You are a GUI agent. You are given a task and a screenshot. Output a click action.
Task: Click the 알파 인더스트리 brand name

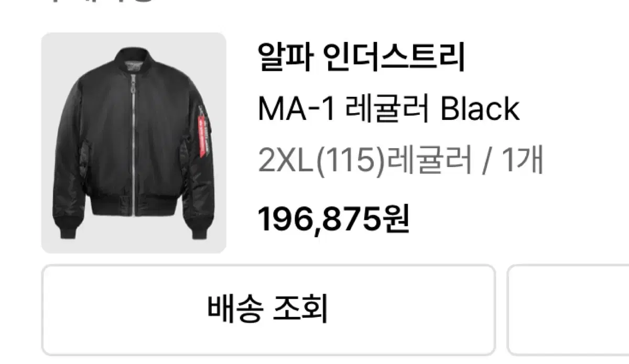(x=361, y=58)
